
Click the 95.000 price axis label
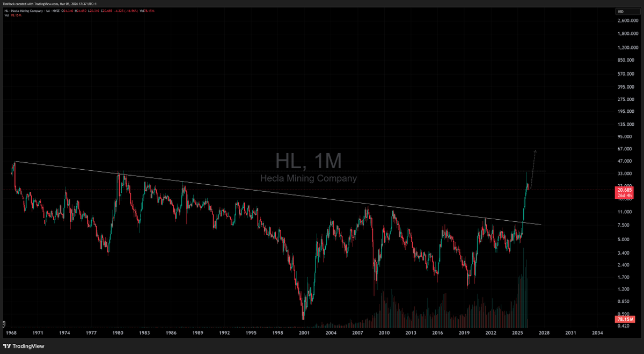625,136
